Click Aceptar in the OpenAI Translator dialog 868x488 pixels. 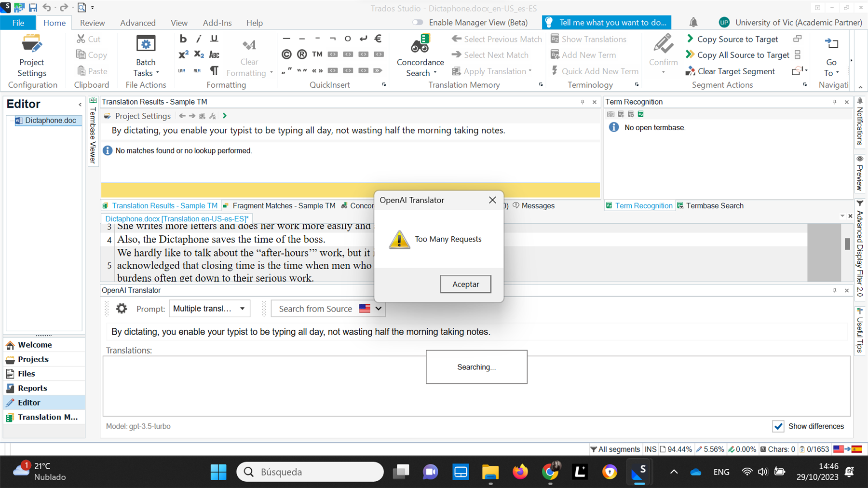point(465,285)
